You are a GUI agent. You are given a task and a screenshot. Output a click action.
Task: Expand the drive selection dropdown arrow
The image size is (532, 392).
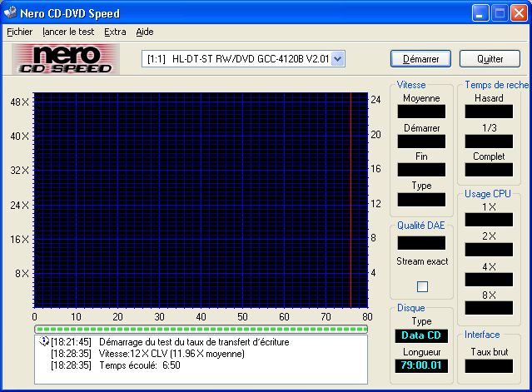tap(337, 59)
